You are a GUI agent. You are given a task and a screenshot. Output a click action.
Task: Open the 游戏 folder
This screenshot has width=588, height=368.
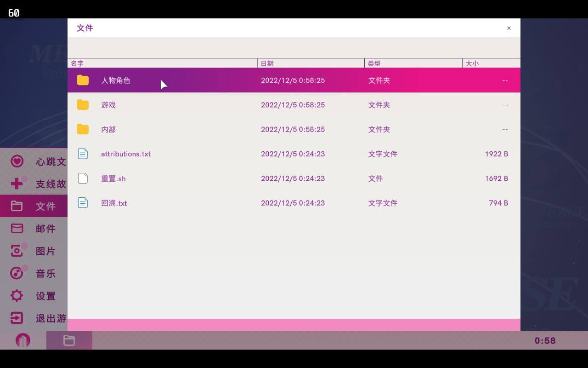click(108, 105)
